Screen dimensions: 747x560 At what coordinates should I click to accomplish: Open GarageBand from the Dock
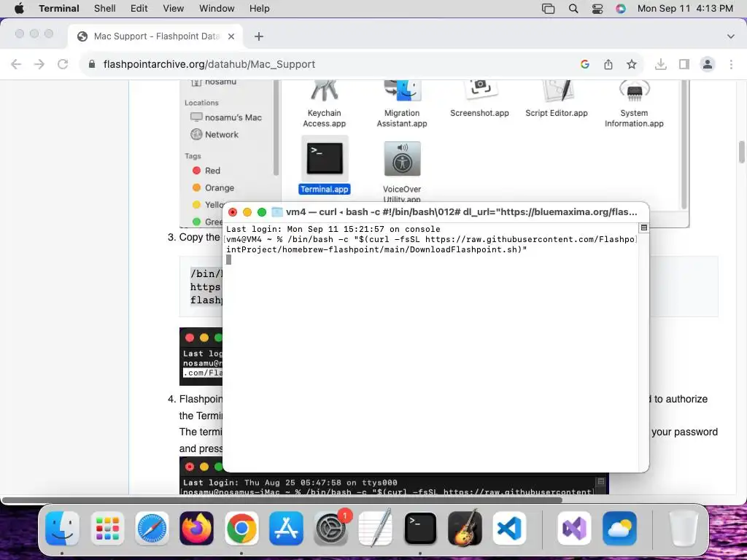pyautogui.click(x=465, y=528)
